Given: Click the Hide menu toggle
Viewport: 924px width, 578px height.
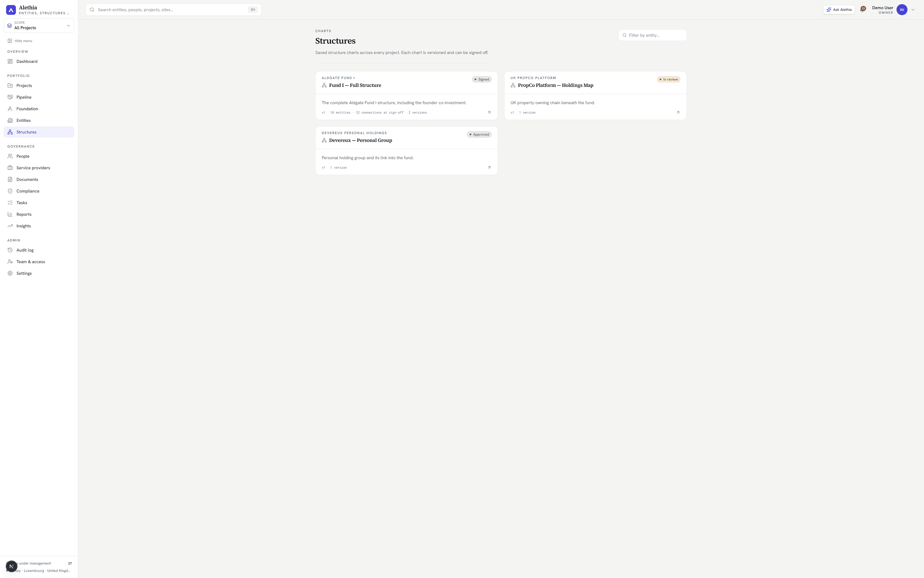Looking at the screenshot, I should coord(20,41).
